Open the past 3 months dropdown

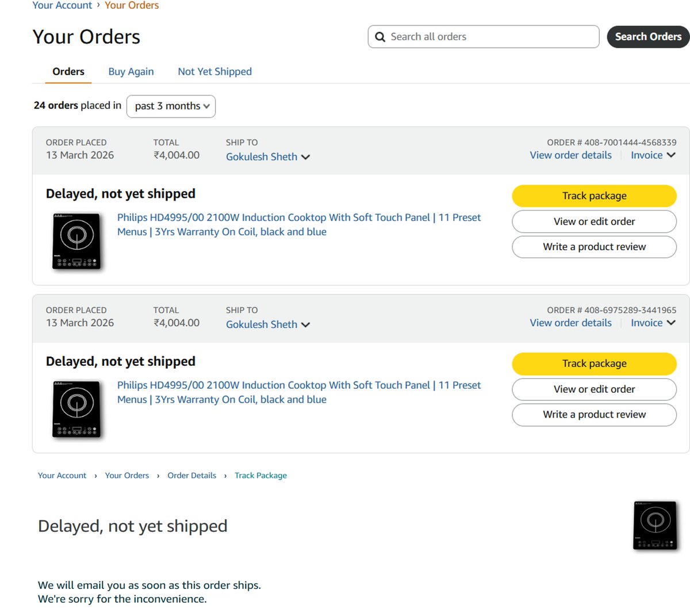[x=171, y=106]
